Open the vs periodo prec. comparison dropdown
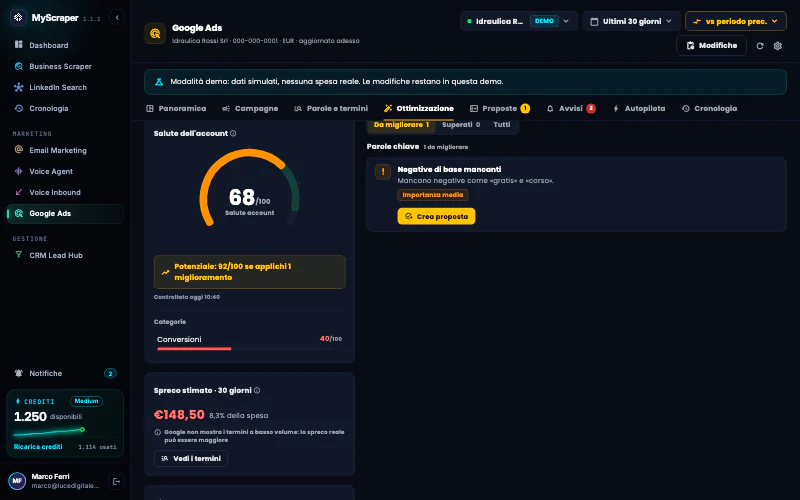The image size is (800, 500). click(736, 21)
